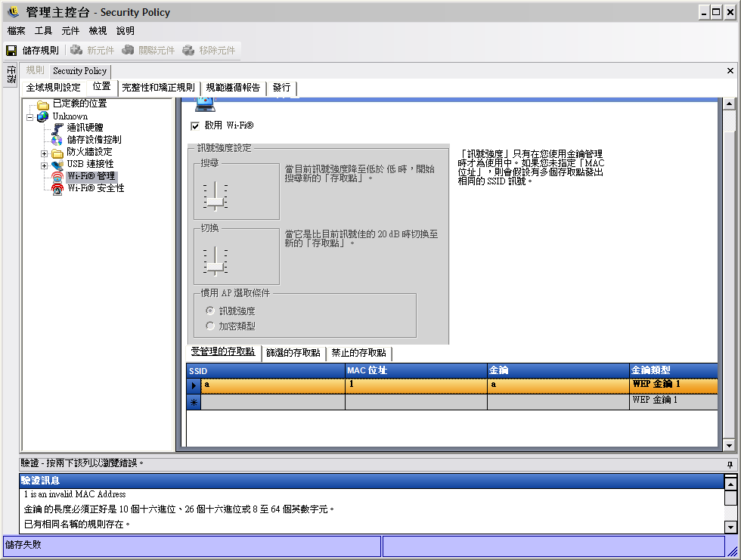Click the 儲存失敗 status bar text
741x560 pixels.
click(23, 545)
